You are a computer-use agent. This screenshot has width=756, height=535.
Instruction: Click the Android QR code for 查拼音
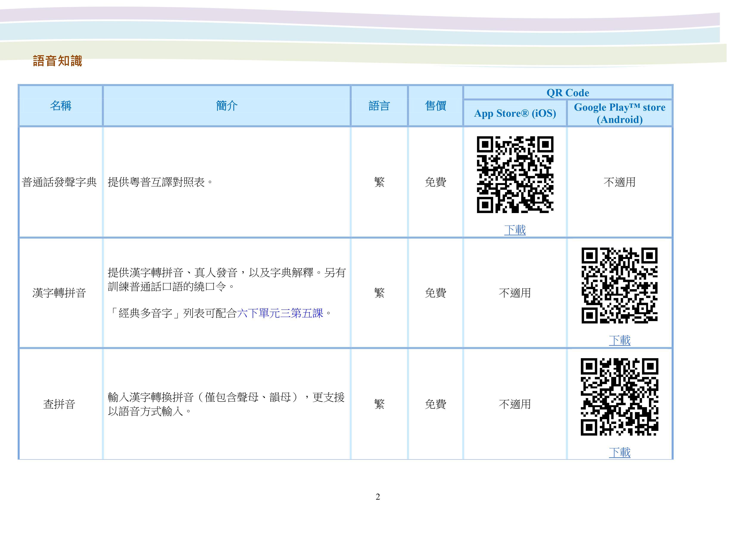click(619, 397)
